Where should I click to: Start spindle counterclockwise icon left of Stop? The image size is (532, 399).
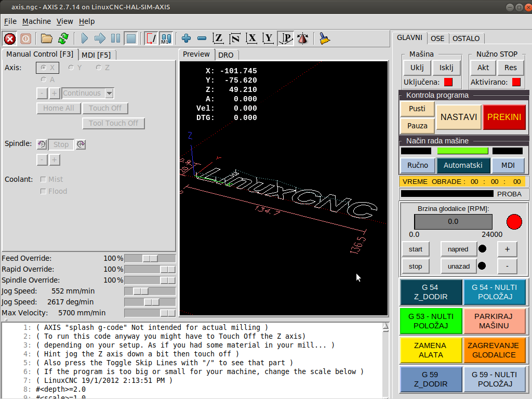coord(42,144)
